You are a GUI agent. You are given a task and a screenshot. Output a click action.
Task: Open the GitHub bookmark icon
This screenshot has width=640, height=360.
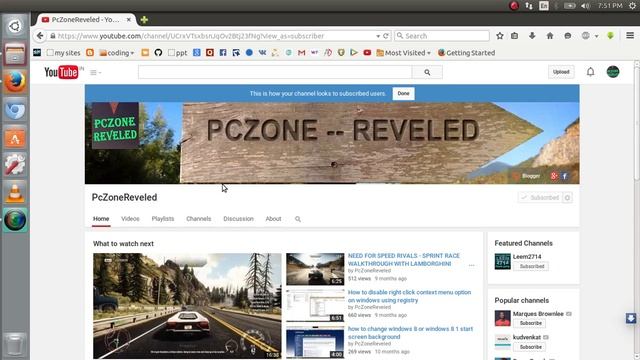(x=158, y=53)
